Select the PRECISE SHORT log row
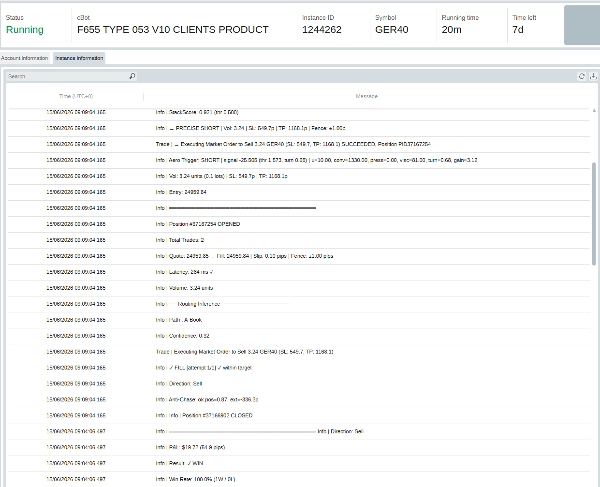This screenshot has width=600, height=487. pos(299,128)
